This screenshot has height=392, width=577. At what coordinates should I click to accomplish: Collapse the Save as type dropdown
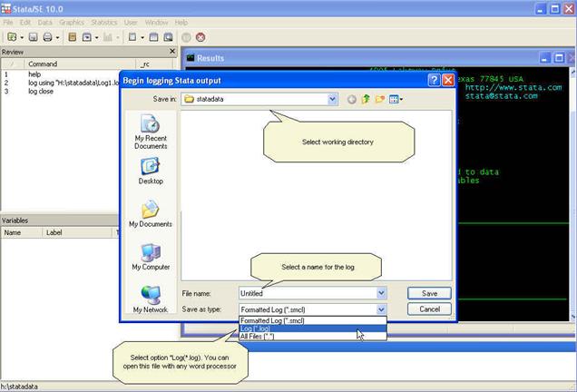pos(381,309)
